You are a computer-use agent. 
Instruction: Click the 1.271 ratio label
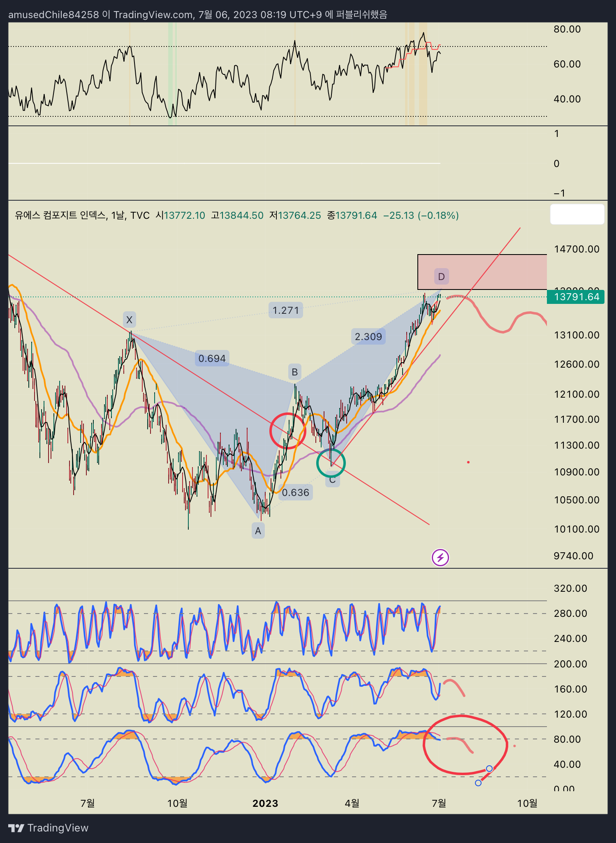[286, 310]
